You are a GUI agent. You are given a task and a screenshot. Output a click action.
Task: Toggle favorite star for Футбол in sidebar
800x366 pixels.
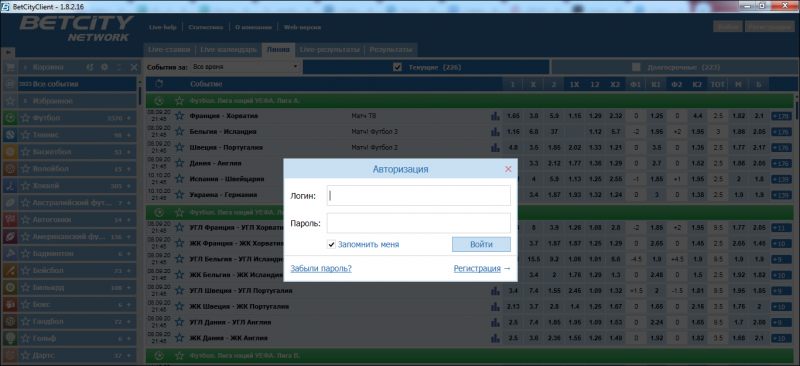[25, 118]
